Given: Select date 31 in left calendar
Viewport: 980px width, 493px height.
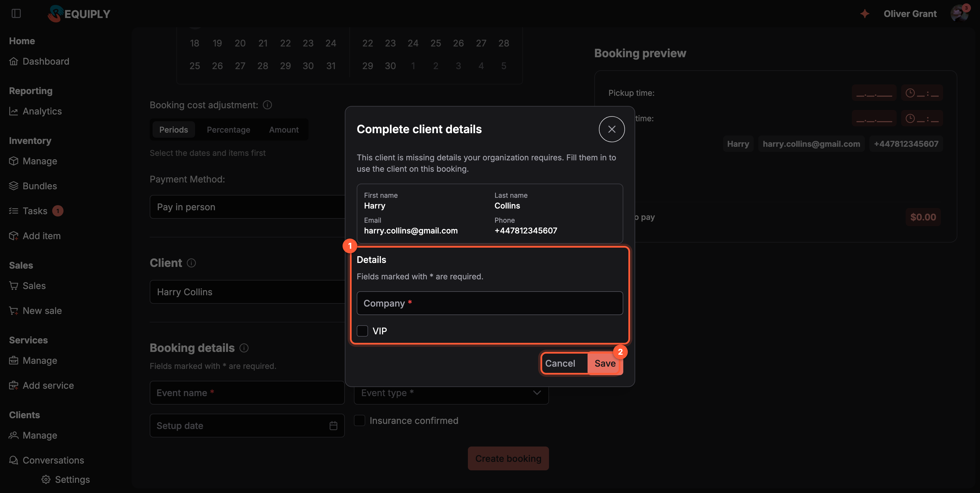Looking at the screenshot, I should coord(331,66).
